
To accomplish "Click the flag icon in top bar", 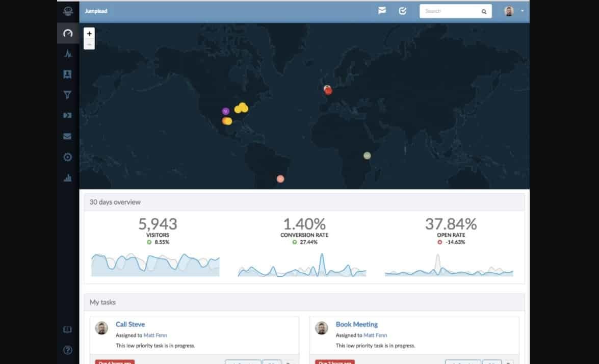I will (382, 11).
